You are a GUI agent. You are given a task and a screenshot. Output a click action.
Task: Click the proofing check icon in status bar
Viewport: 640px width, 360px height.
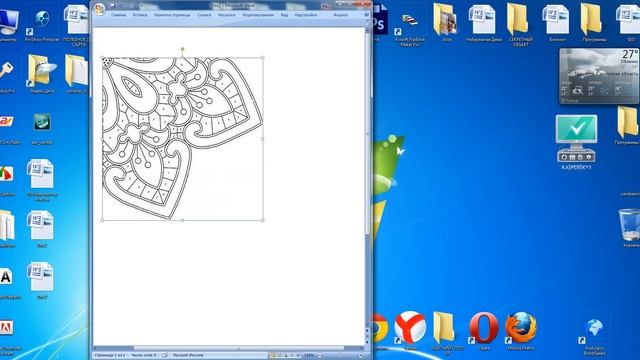tap(165, 355)
